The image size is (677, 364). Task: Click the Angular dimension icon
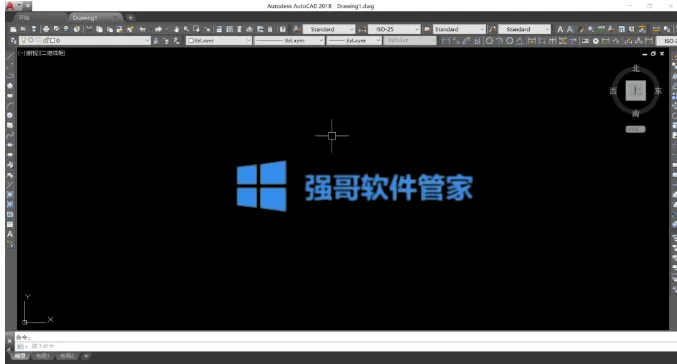coord(520,40)
